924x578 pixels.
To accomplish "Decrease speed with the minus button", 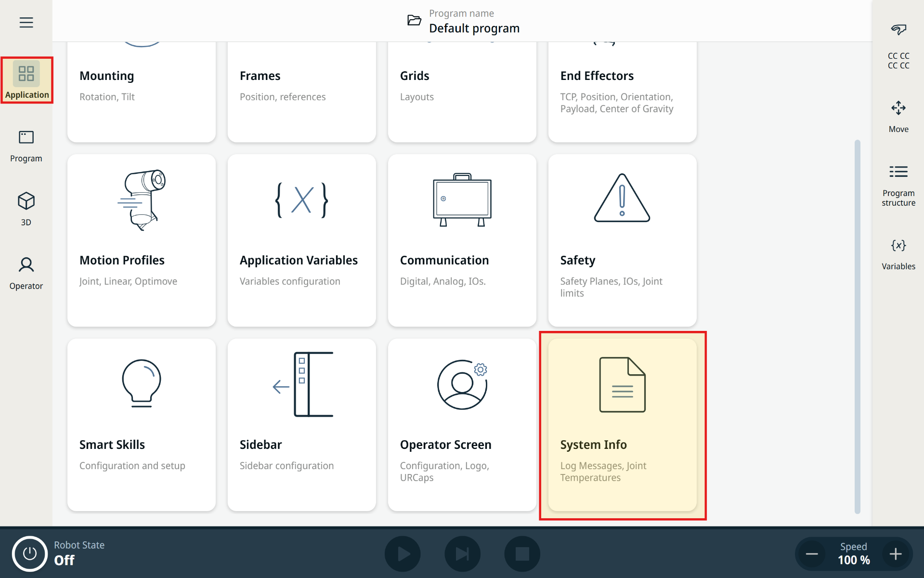I will 812,554.
